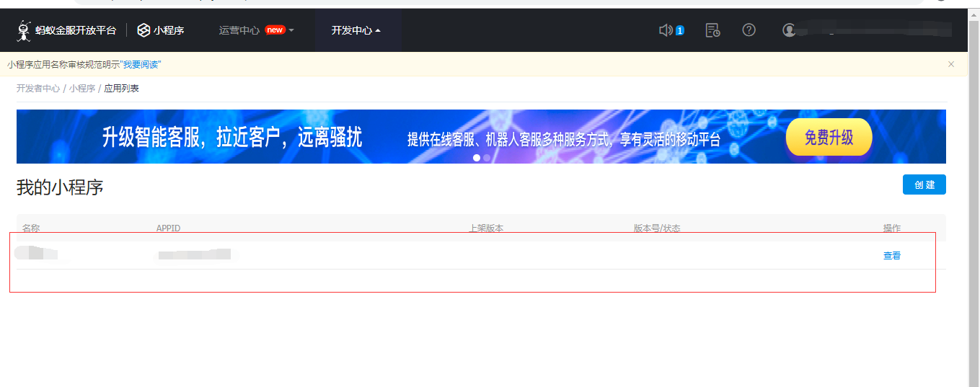The height and width of the screenshot is (387, 980).
Task: Click 查看 in the mini program row
Action: [x=892, y=256]
